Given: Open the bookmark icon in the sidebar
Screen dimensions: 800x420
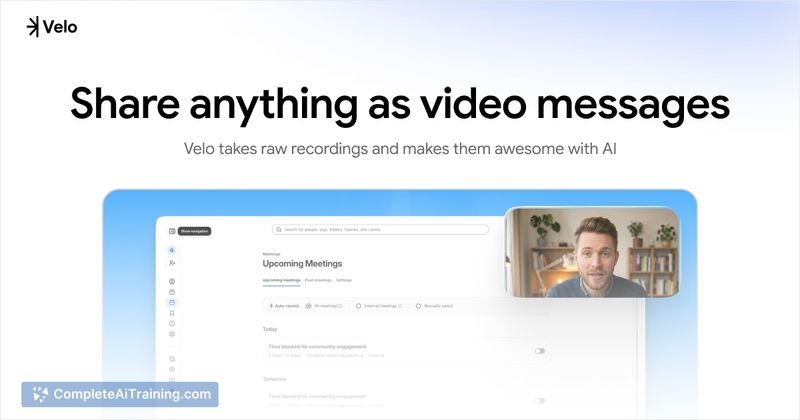Looking at the screenshot, I should 172,313.
